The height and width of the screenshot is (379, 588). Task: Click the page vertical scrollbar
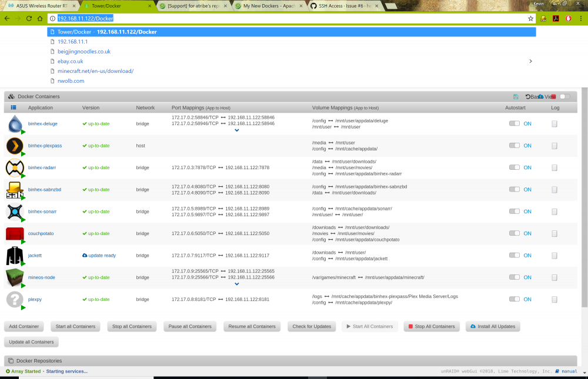click(584, 197)
